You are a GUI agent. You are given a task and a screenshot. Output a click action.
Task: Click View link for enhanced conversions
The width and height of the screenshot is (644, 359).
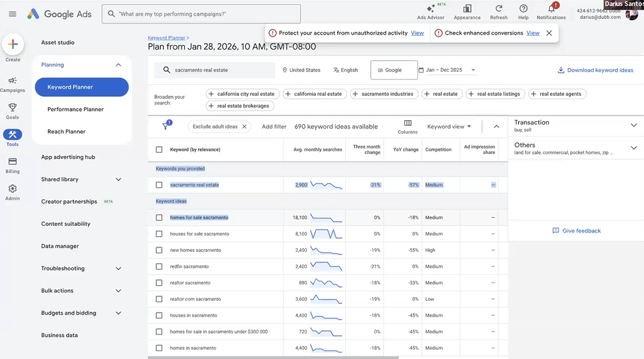tap(533, 33)
